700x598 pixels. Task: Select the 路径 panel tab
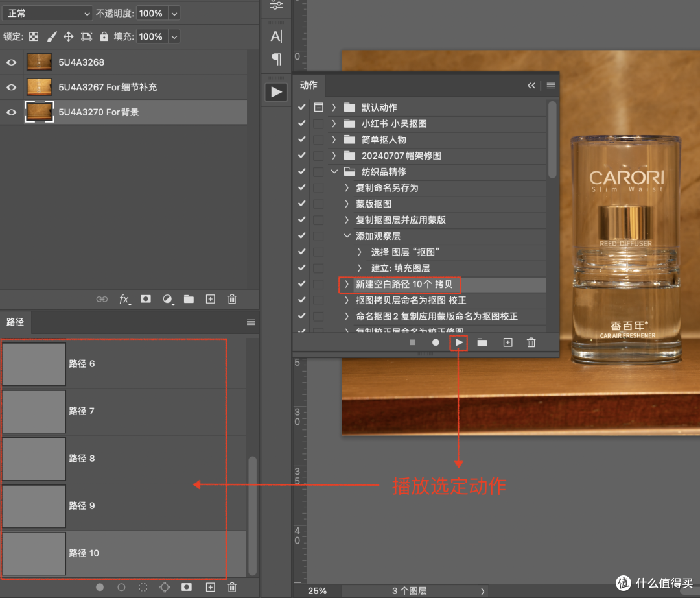pyautogui.click(x=15, y=322)
